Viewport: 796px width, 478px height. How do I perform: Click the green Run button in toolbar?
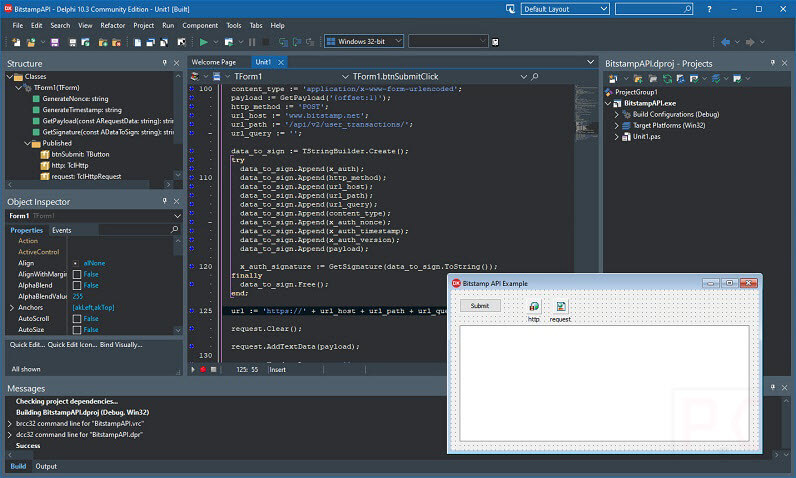coord(203,42)
